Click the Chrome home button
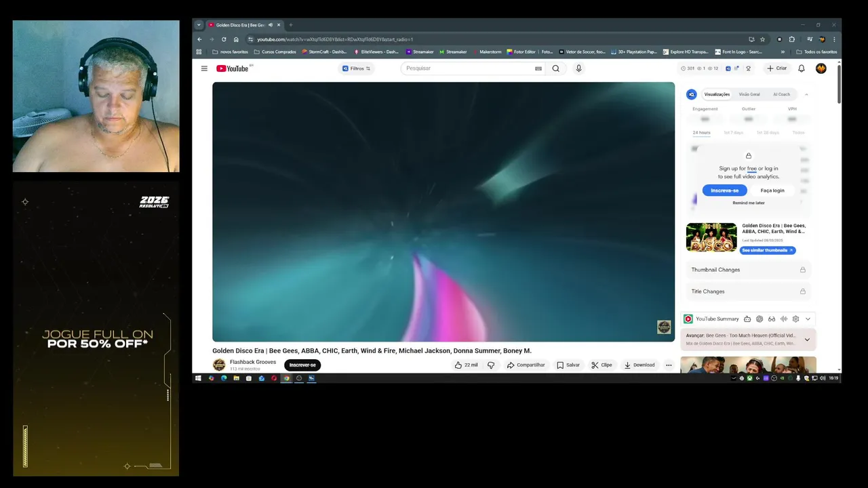This screenshot has height=488, width=868. [x=236, y=39]
